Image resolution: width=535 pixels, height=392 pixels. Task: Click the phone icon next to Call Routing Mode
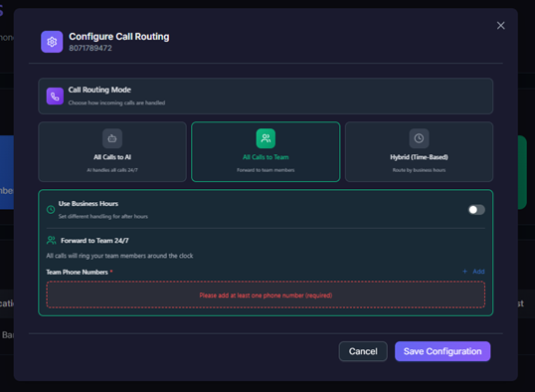click(x=55, y=97)
